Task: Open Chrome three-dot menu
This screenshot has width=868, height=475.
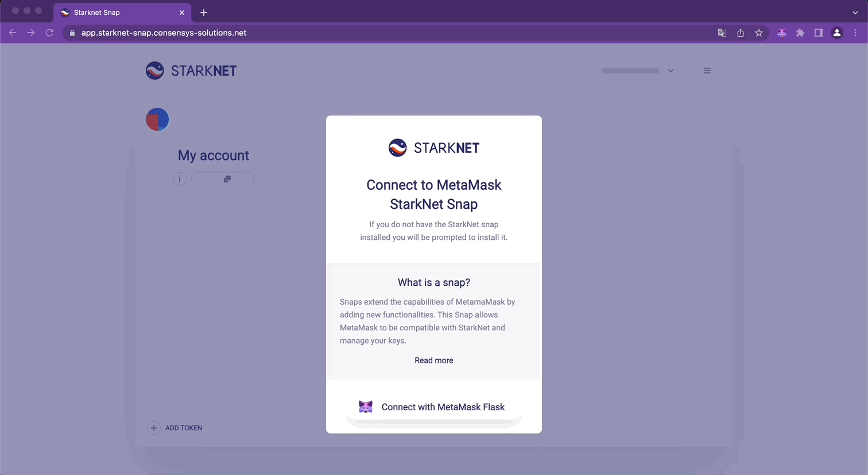Action: [x=855, y=33]
